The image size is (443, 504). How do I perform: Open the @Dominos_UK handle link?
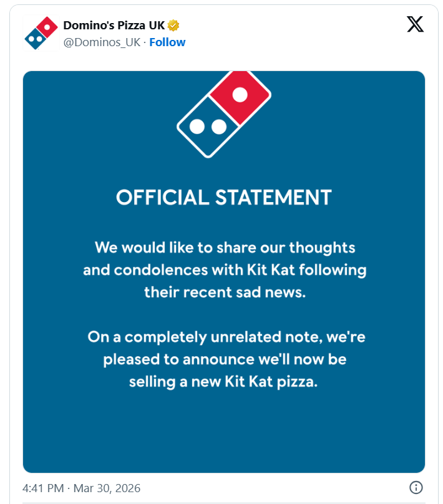click(102, 42)
